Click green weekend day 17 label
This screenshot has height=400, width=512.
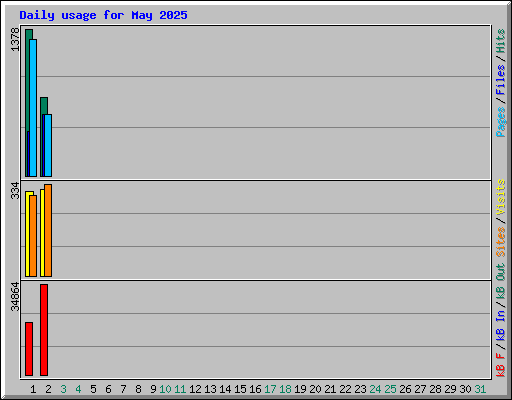[270, 389]
